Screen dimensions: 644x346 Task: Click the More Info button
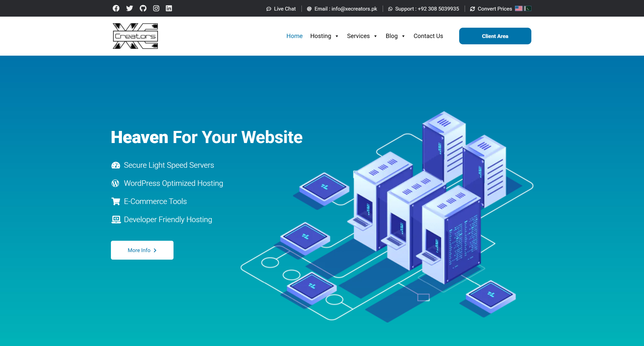tap(142, 250)
